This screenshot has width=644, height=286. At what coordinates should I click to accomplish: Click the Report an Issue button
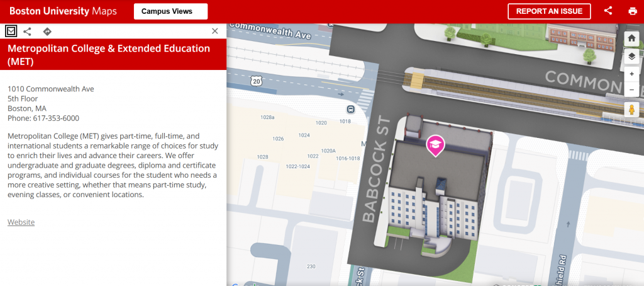coord(549,11)
